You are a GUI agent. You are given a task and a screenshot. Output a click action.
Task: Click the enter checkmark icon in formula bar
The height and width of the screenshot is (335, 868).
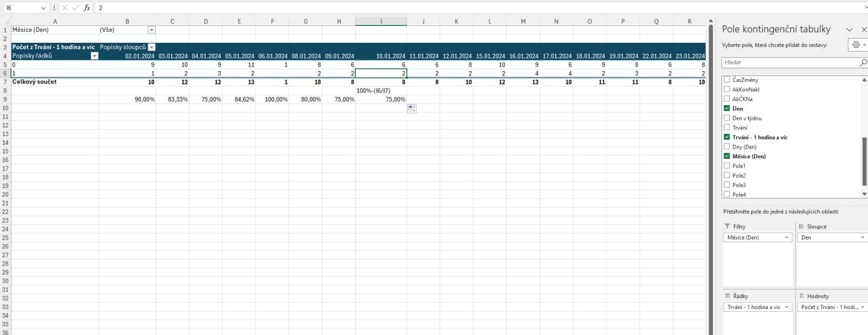pyautogui.click(x=75, y=8)
